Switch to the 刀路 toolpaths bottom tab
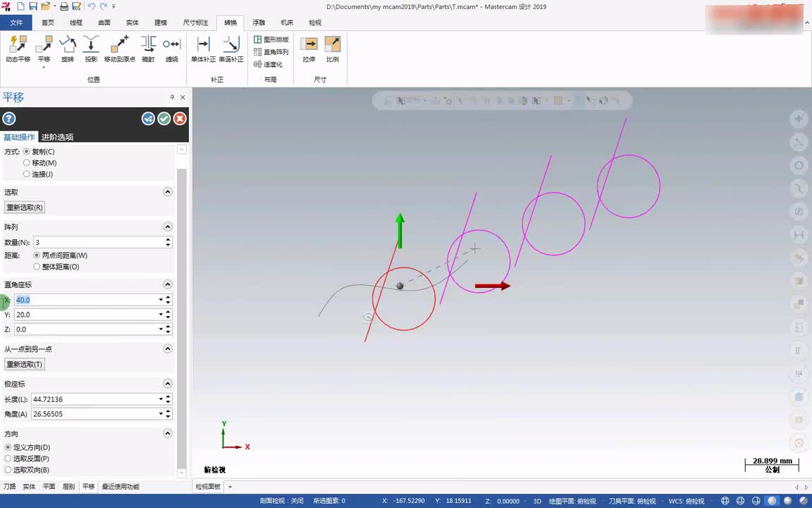 coord(9,487)
